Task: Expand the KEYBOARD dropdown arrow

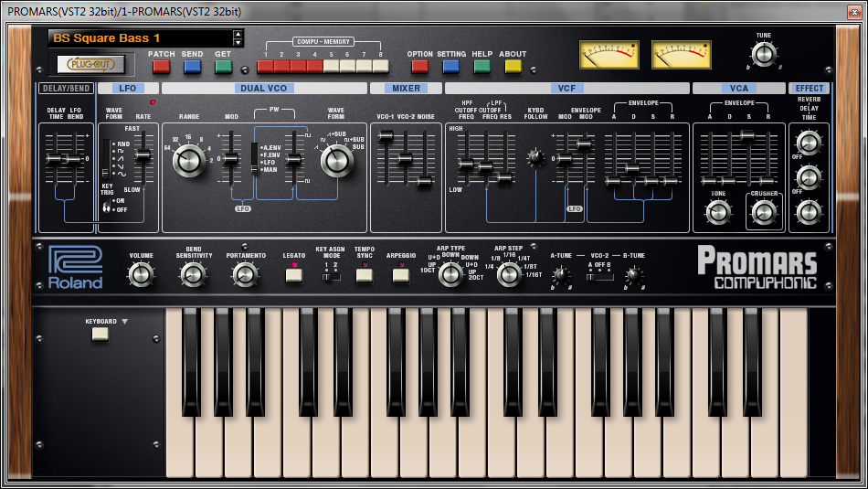Action: click(x=124, y=321)
